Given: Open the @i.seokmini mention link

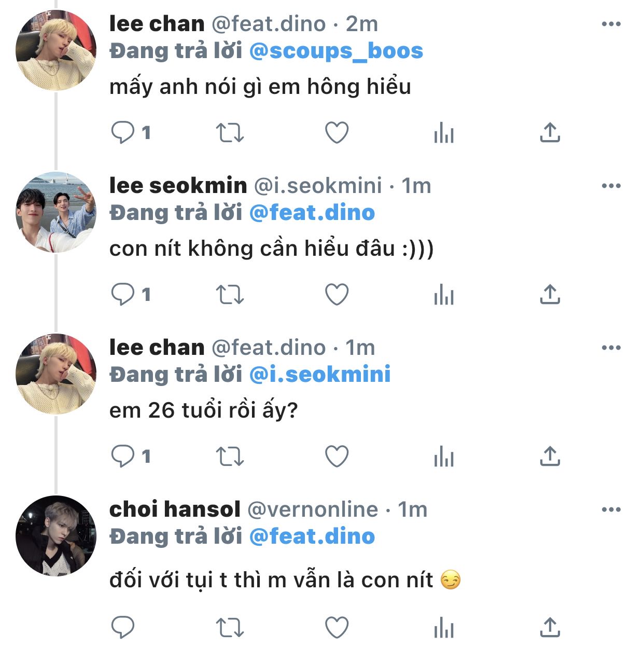Looking at the screenshot, I should click(320, 375).
